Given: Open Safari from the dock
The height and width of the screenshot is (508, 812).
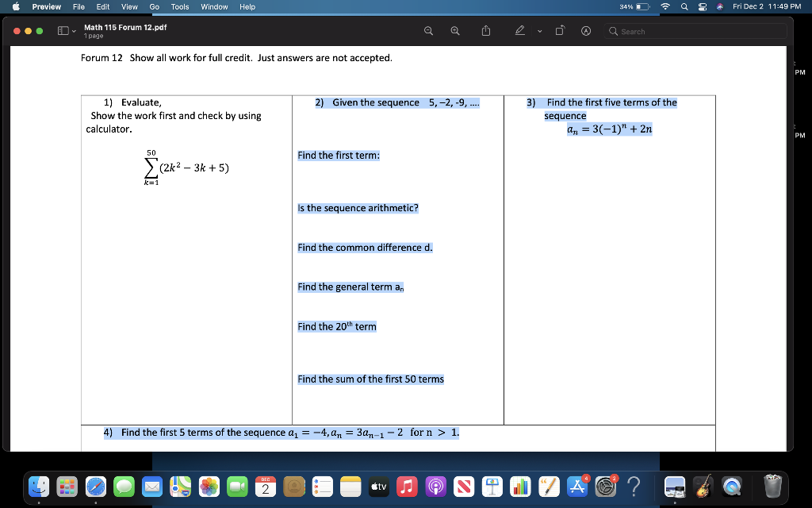Looking at the screenshot, I should tap(95, 487).
